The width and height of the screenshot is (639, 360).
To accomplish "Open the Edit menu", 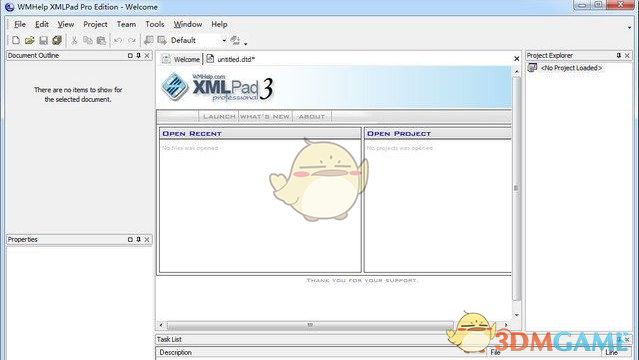I will click(42, 24).
